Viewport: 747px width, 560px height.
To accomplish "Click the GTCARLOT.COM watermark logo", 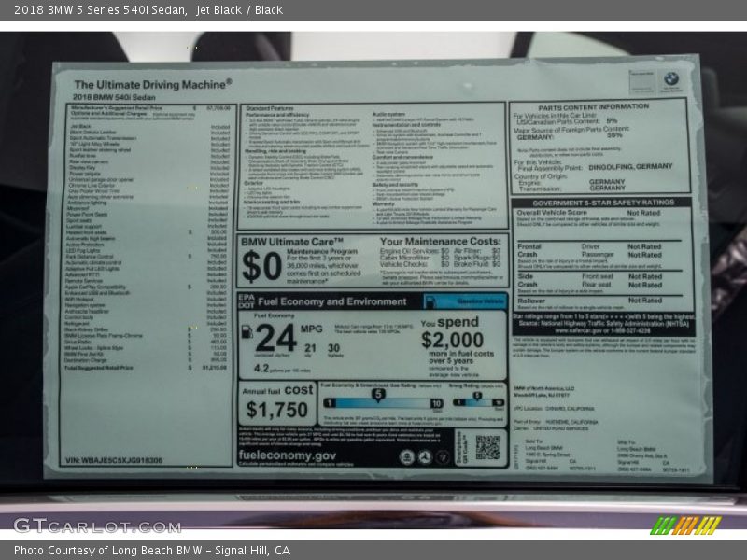I will click(x=97, y=526).
